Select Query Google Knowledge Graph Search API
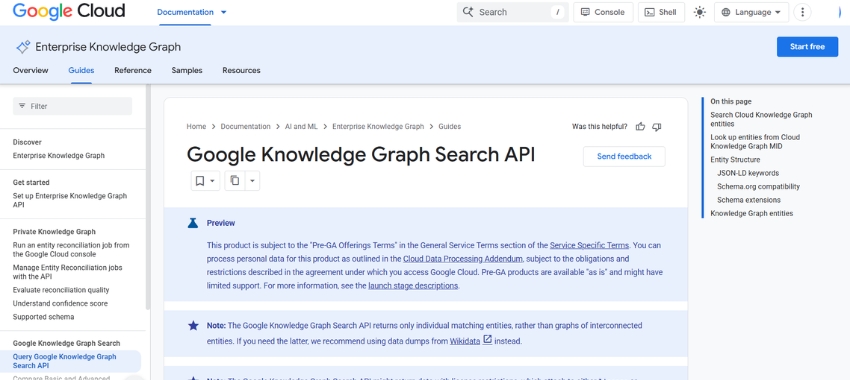This screenshot has height=380, width=850. pos(70,361)
